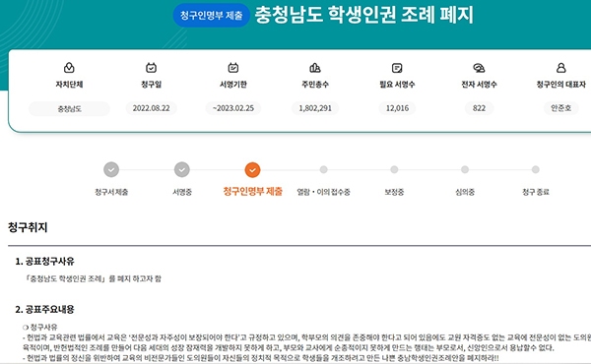Screen dimensions: 591x364
Task: Click the orange 청구인명부 제출 step label
Action: click(252, 191)
